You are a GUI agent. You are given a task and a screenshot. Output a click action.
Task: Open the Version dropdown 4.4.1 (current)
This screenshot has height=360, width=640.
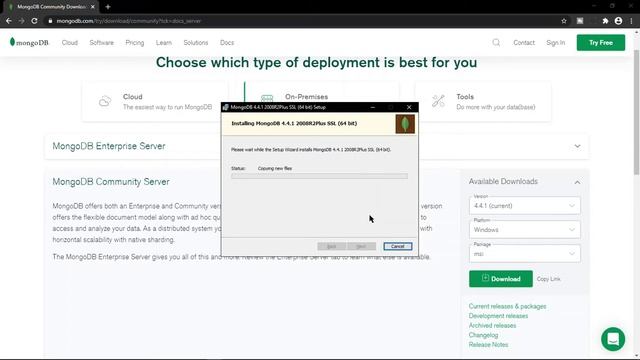524,205
